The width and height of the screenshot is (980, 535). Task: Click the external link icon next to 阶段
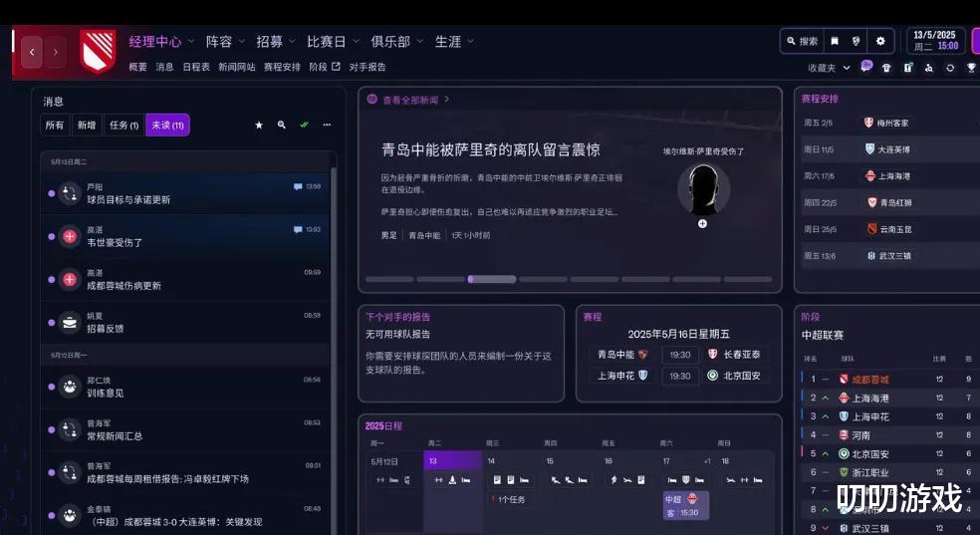click(x=336, y=66)
